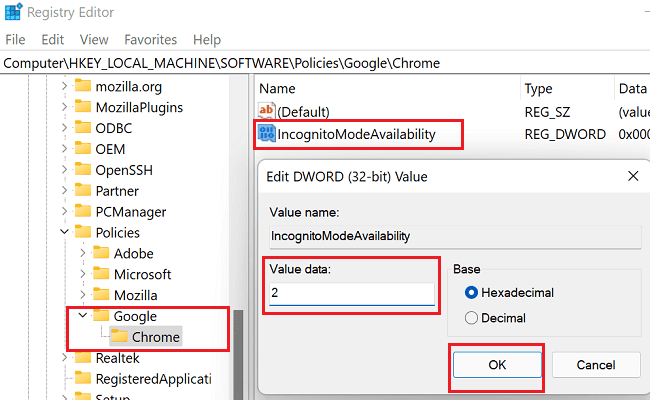The image size is (650, 400).
Task: Close the Edit DWORD dialog
Action: pos(633,176)
